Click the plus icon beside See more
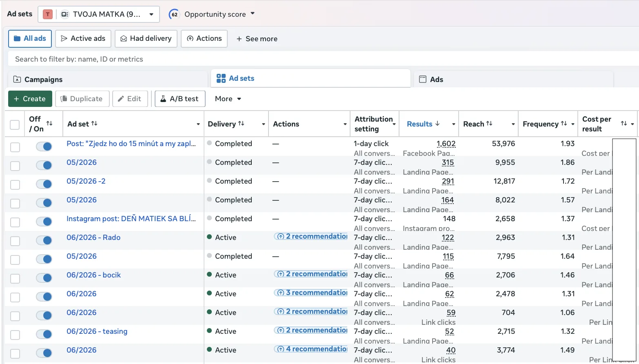The width and height of the screenshot is (639, 364). (240, 39)
